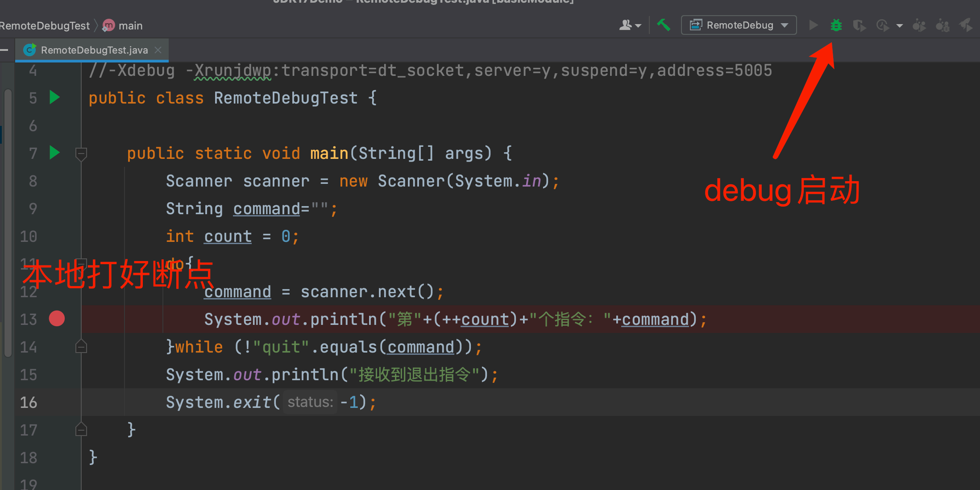Screen dimensions: 980x490
Task: Open the RemoteDebug run configuration dropdown
Action: [739, 25]
